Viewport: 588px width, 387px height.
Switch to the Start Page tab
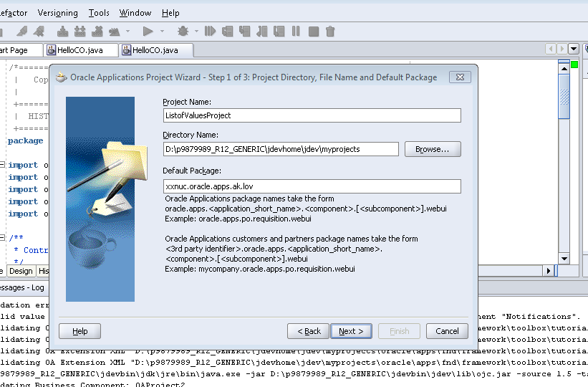pos(21,50)
